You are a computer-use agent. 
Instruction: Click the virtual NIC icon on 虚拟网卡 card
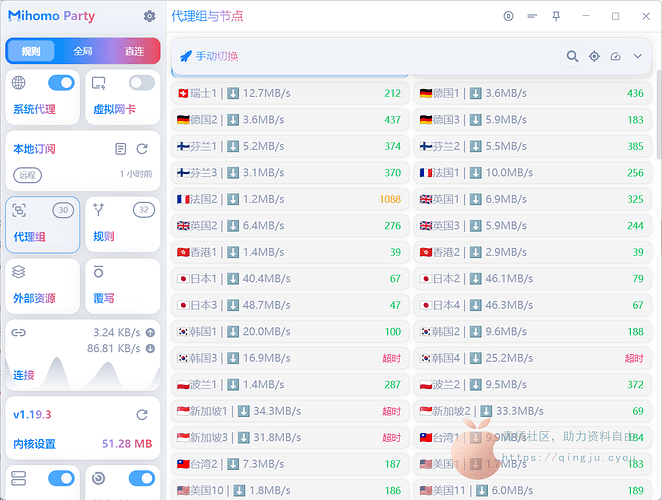pyautogui.click(x=99, y=83)
